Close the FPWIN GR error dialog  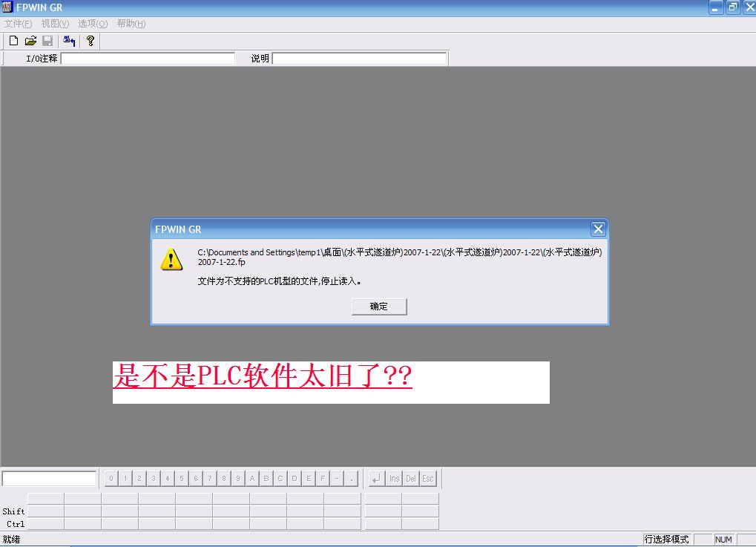point(598,229)
